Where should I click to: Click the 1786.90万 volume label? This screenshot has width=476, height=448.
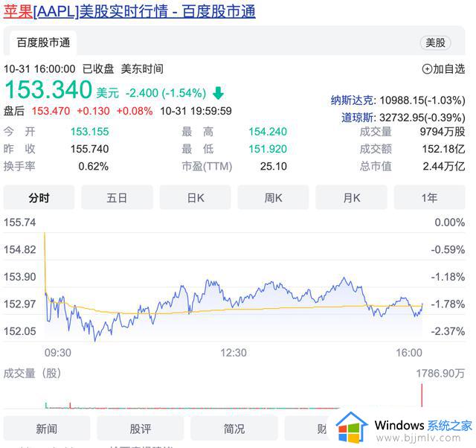(x=440, y=374)
